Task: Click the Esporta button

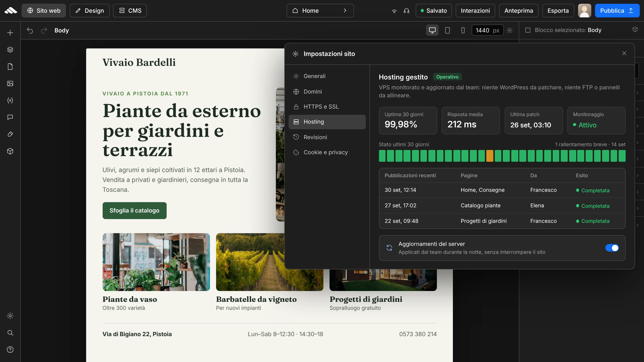Action: [x=558, y=11]
